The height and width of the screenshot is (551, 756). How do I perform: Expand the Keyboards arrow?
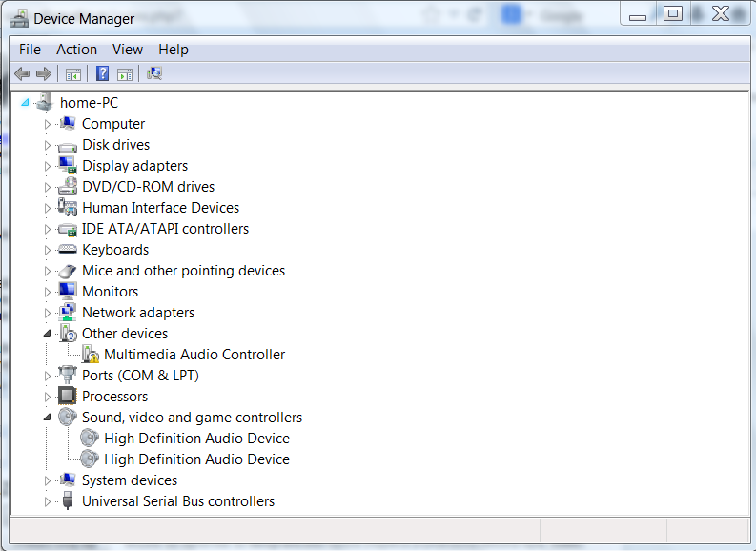(x=48, y=250)
